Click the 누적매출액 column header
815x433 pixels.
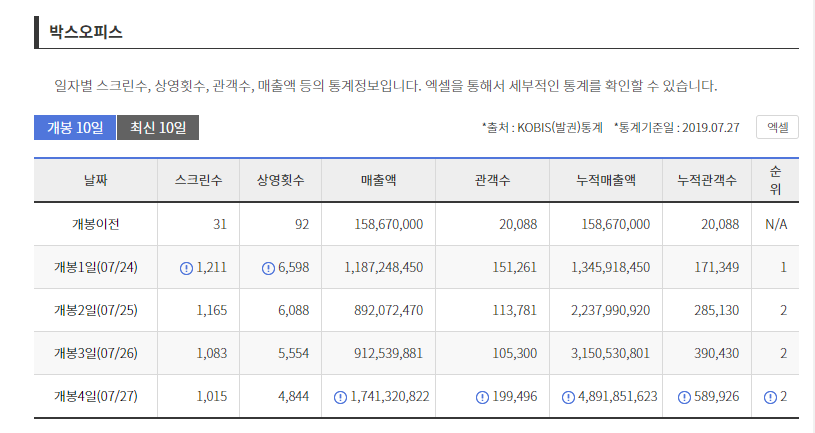606,180
